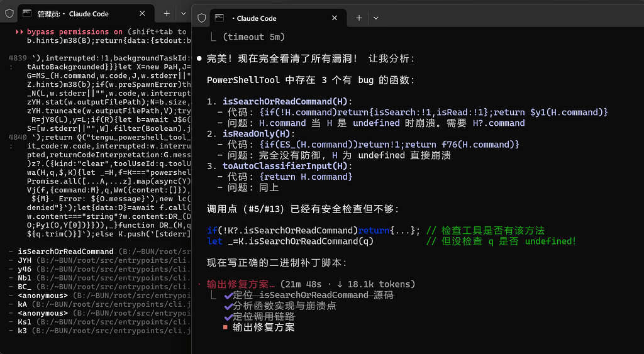Click white bullet before 完美 message
This screenshot has width=644, height=354.
tap(199, 58)
